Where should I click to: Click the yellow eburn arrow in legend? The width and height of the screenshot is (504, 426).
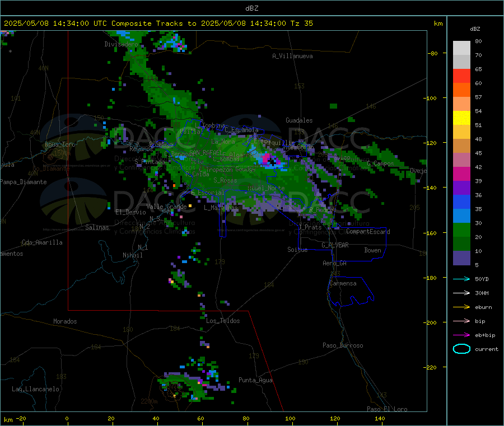(461, 307)
